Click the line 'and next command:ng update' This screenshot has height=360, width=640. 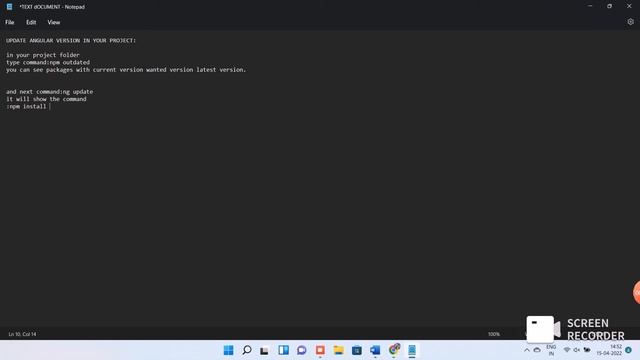pyautogui.click(x=49, y=92)
